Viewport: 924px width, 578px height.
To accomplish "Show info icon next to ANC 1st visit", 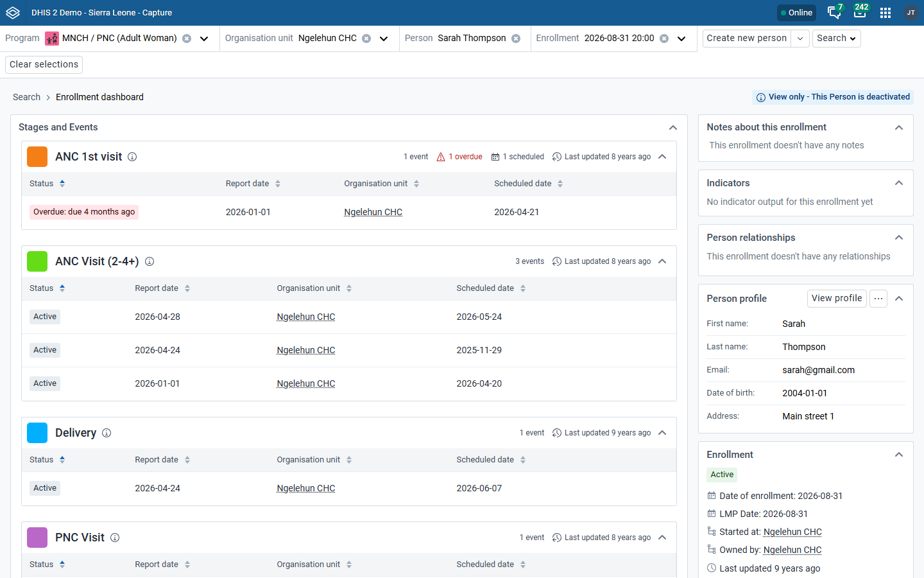I will (x=132, y=157).
